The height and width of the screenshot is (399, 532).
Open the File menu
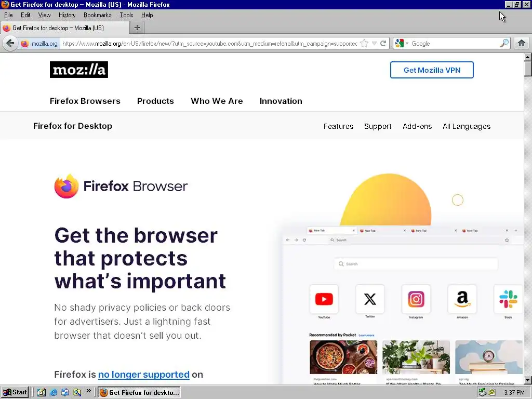[8, 15]
